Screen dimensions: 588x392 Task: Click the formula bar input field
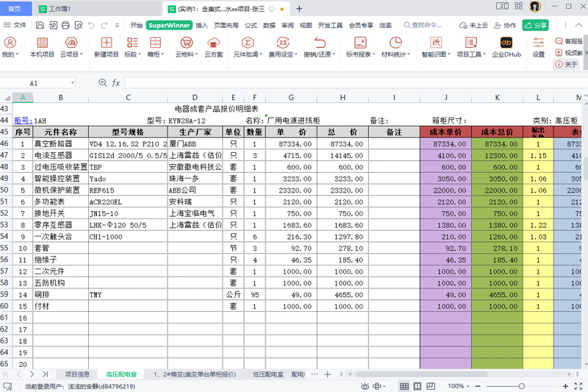[x=353, y=83]
